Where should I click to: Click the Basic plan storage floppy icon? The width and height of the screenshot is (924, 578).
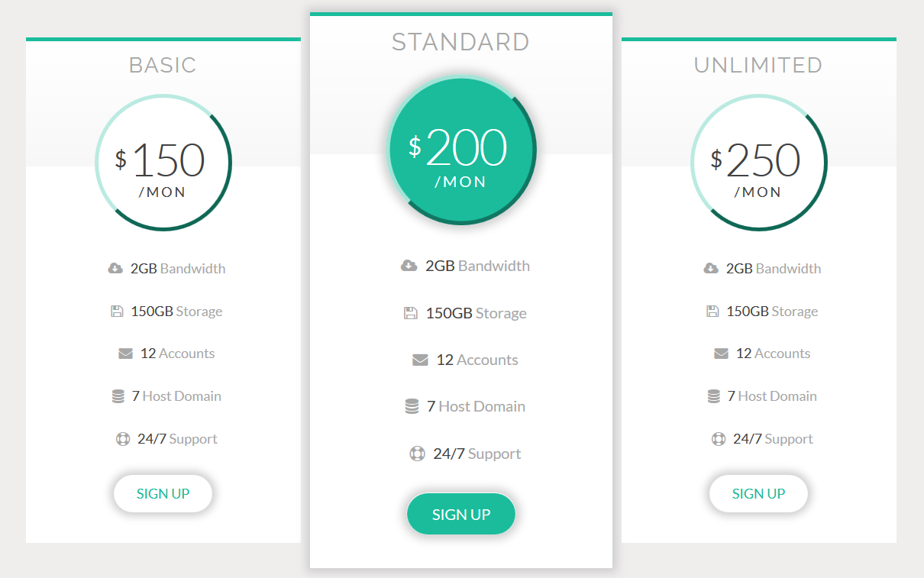tap(117, 311)
